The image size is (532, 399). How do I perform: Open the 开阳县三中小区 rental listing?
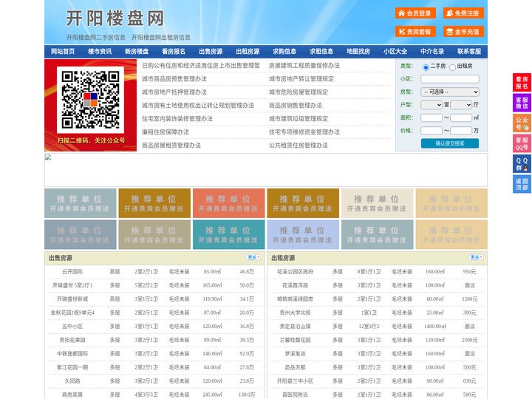coord(295,381)
